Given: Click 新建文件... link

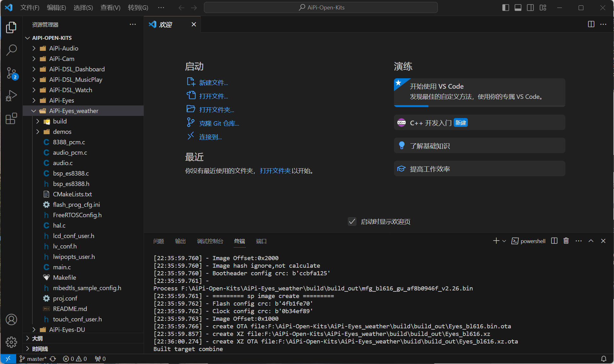Looking at the screenshot, I should (x=213, y=83).
